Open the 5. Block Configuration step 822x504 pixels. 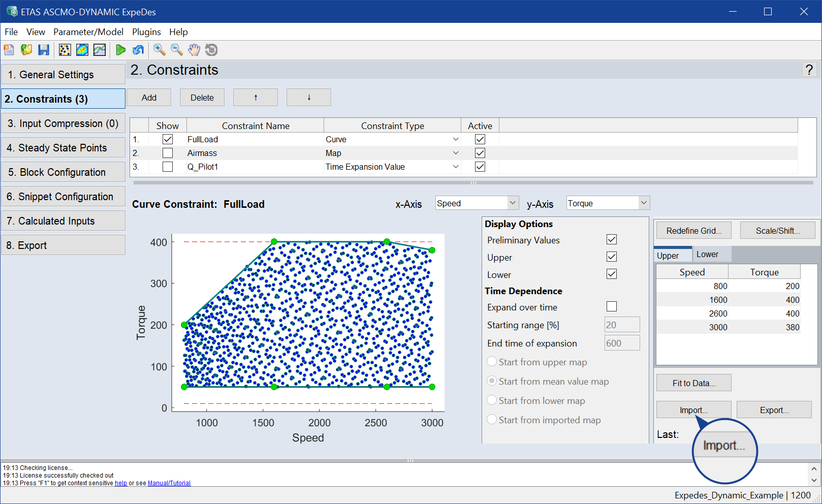pyautogui.click(x=63, y=172)
